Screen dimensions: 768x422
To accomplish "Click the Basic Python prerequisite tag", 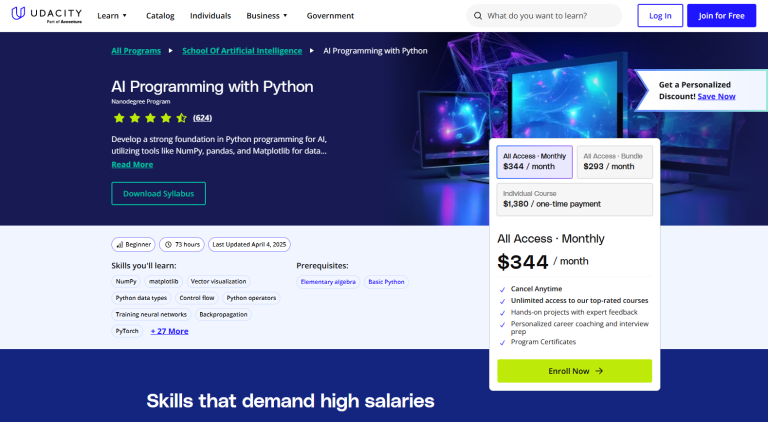I will [x=386, y=282].
